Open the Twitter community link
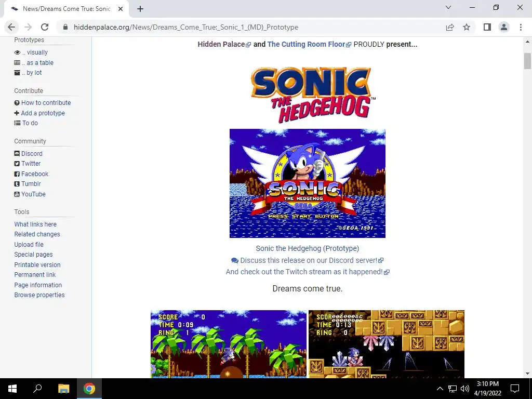The height and width of the screenshot is (399, 532). [x=28, y=164]
